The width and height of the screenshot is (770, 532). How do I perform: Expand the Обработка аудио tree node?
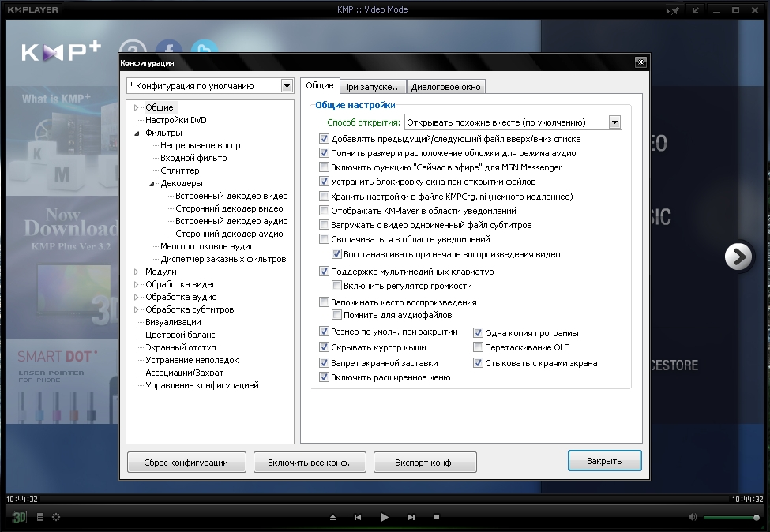coord(136,297)
